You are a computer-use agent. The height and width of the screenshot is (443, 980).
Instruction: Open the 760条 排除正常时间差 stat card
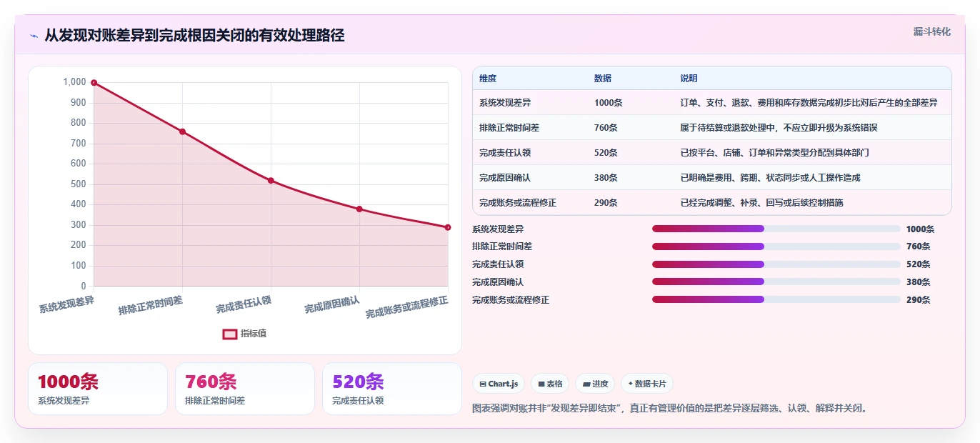coord(245,389)
